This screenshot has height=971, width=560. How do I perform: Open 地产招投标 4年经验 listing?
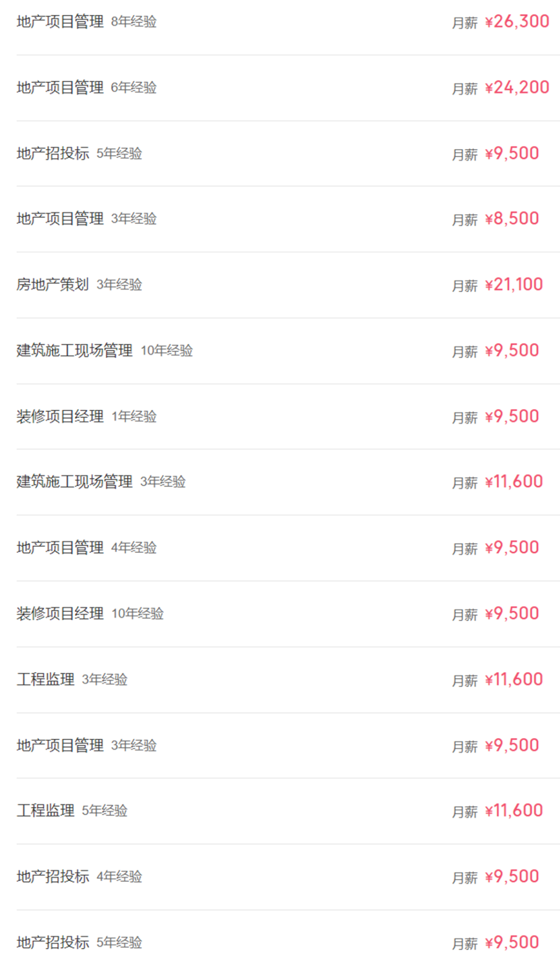click(288, 877)
